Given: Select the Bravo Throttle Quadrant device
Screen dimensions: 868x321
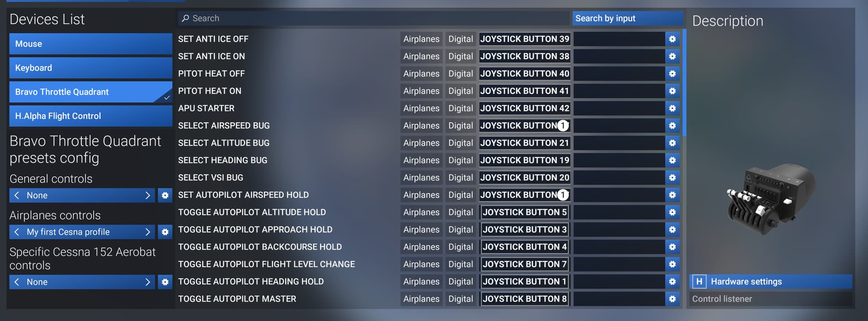Looking at the screenshot, I should pos(91,92).
